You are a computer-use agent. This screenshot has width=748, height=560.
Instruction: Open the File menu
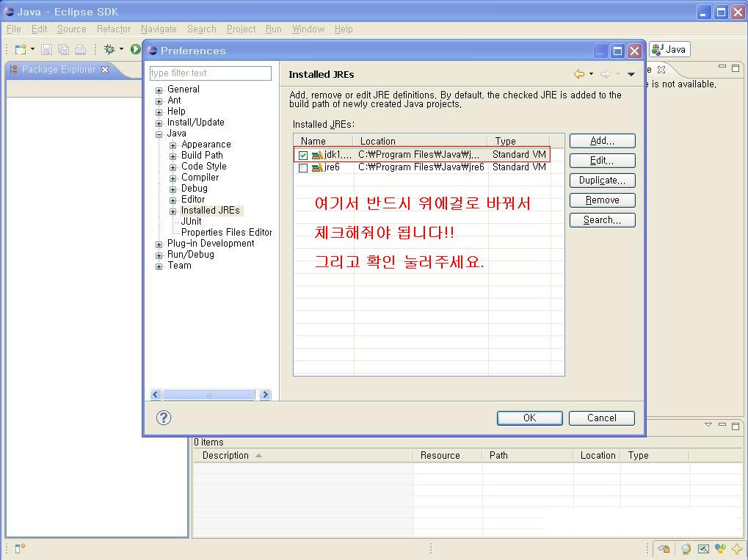(x=13, y=29)
